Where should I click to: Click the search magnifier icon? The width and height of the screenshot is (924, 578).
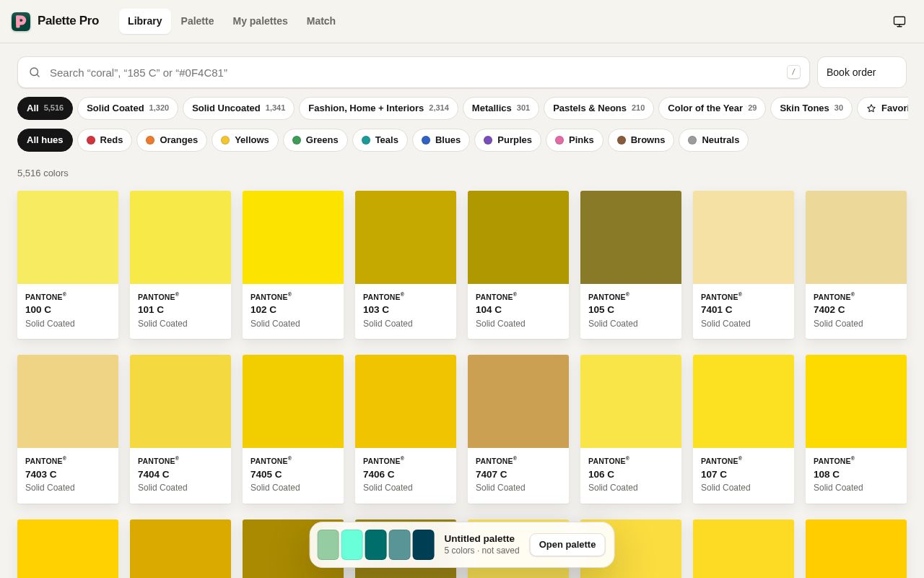(x=35, y=72)
